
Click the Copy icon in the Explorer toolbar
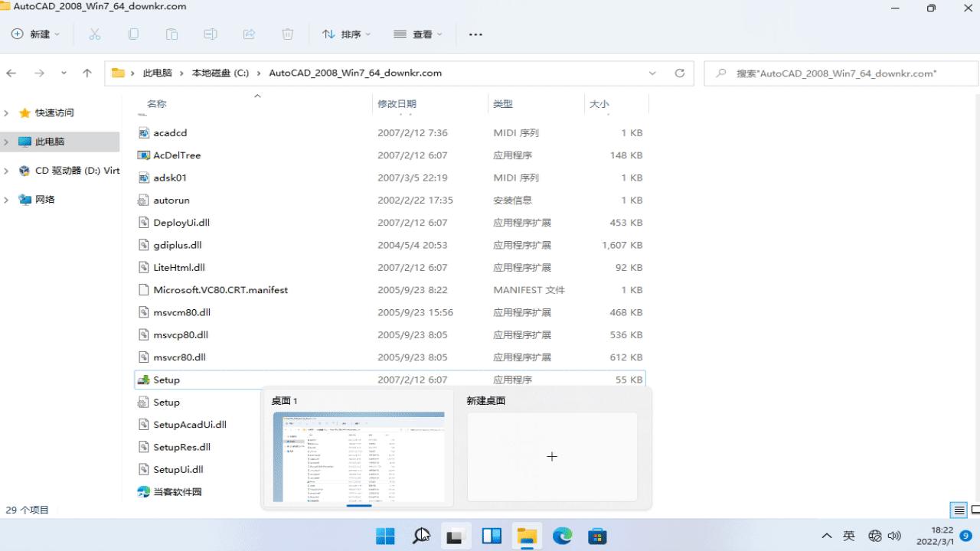click(133, 34)
